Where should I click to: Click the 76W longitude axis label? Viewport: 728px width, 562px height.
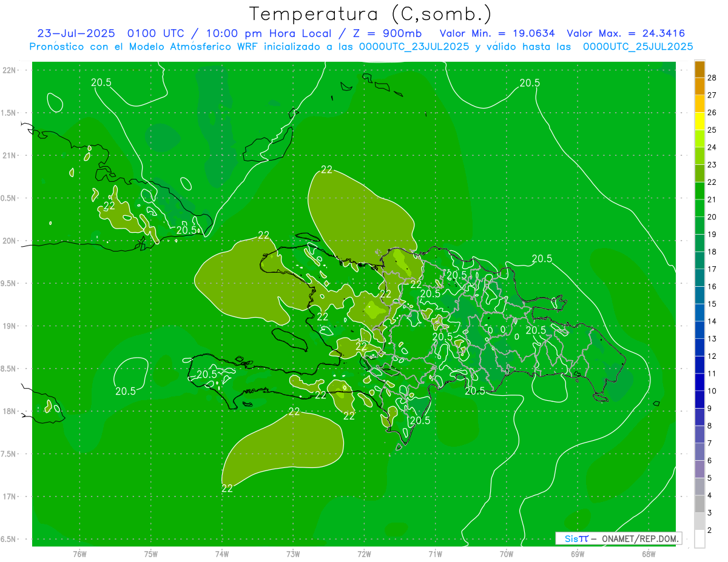click(79, 554)
